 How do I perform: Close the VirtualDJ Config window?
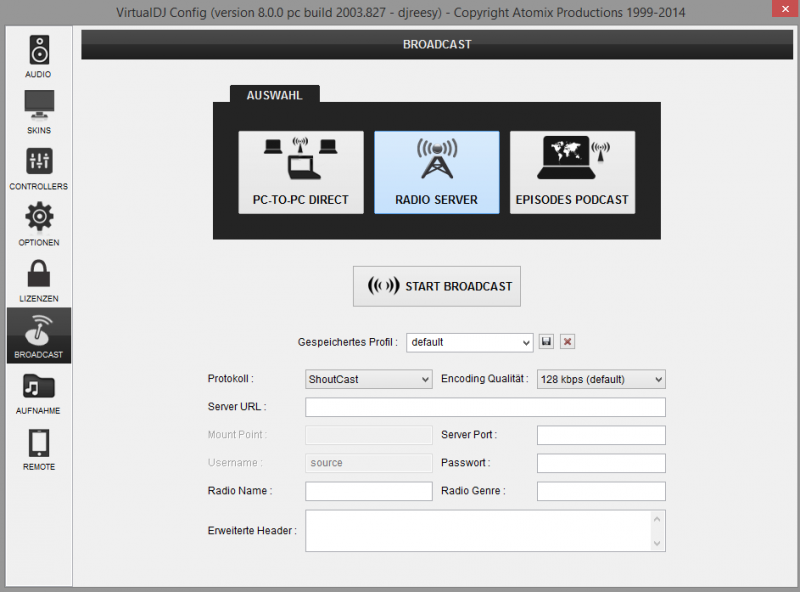(785, 9)
